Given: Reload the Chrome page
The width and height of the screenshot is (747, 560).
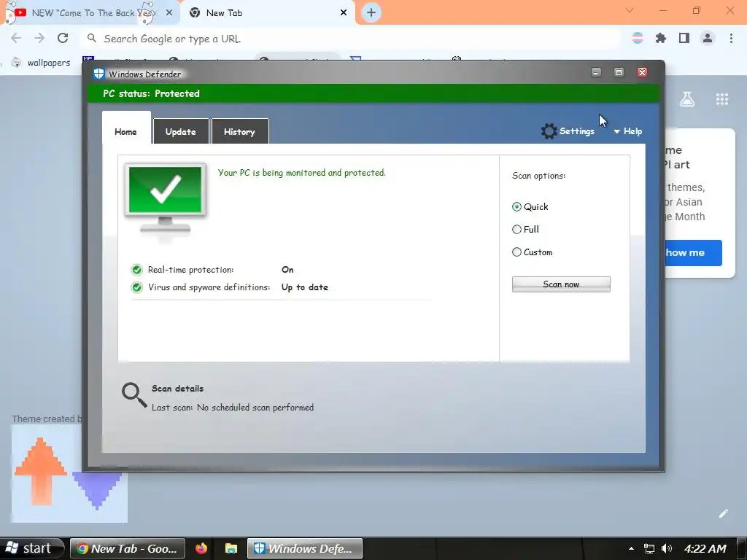Looking at the screenshot, I should point(63,38).
